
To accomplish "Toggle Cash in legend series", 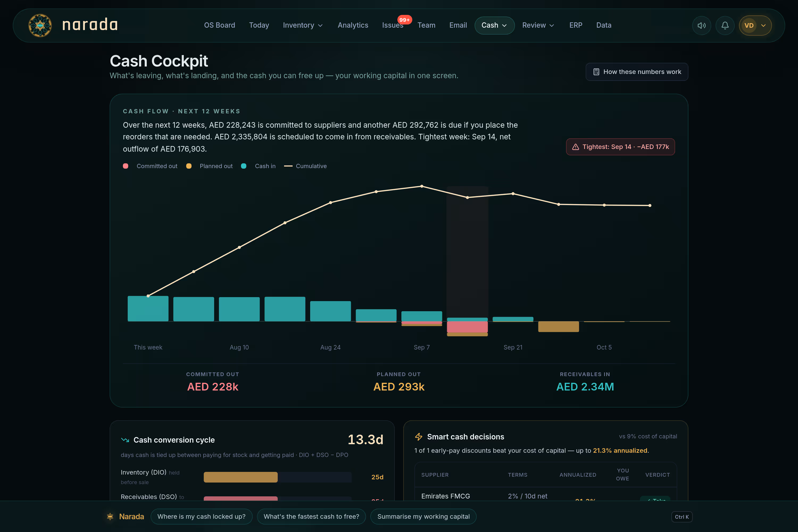I will coord(258,166).
